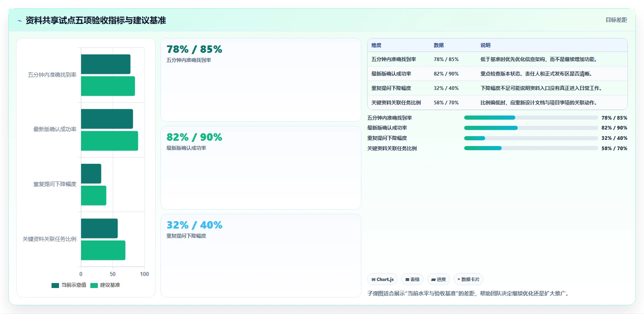Screen dimensions: 644x314
Task: Select table cell 关键资料关联任务比例
Action: 396,103
